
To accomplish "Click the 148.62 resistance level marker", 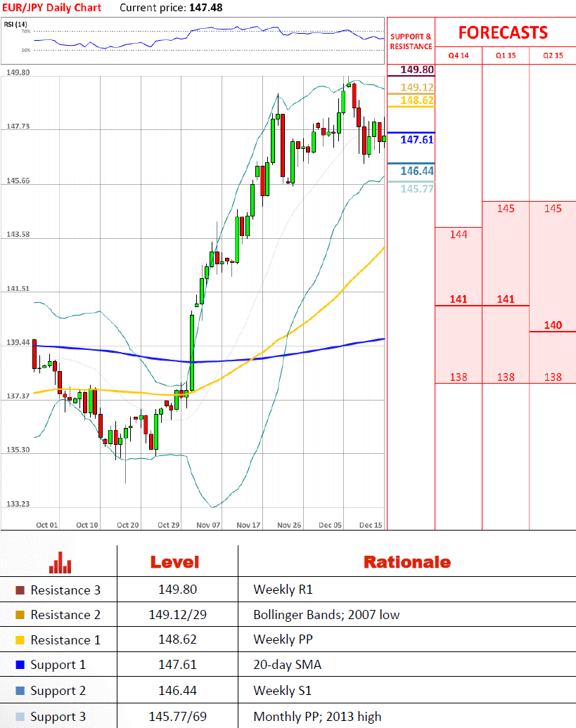I will pyautogui.click(x=417, y=100).
